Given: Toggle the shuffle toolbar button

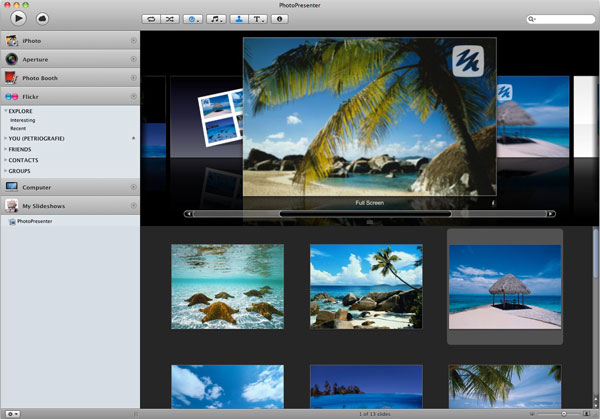Looking at the screenshot, I should tap(168, 18).
